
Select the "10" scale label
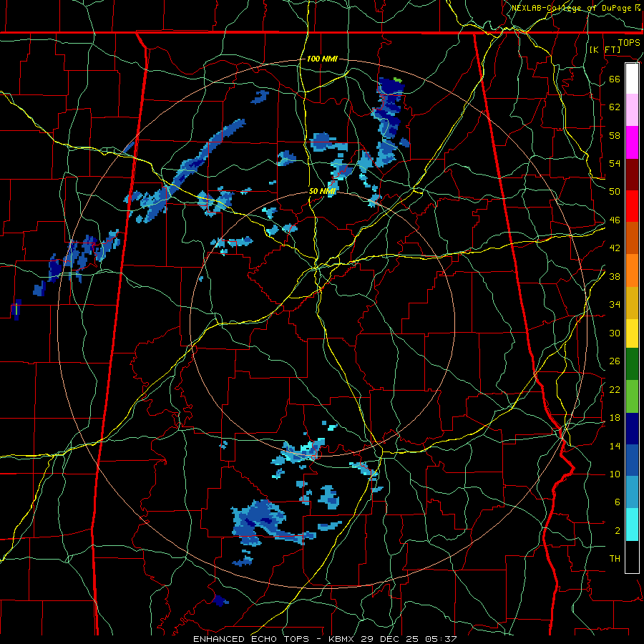click(x=615, y=474)
